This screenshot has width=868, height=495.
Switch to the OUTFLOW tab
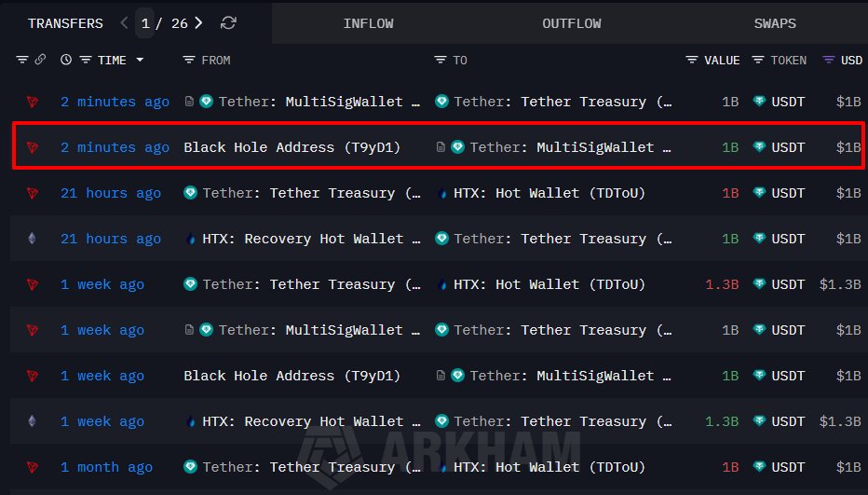tap(571, 23)
